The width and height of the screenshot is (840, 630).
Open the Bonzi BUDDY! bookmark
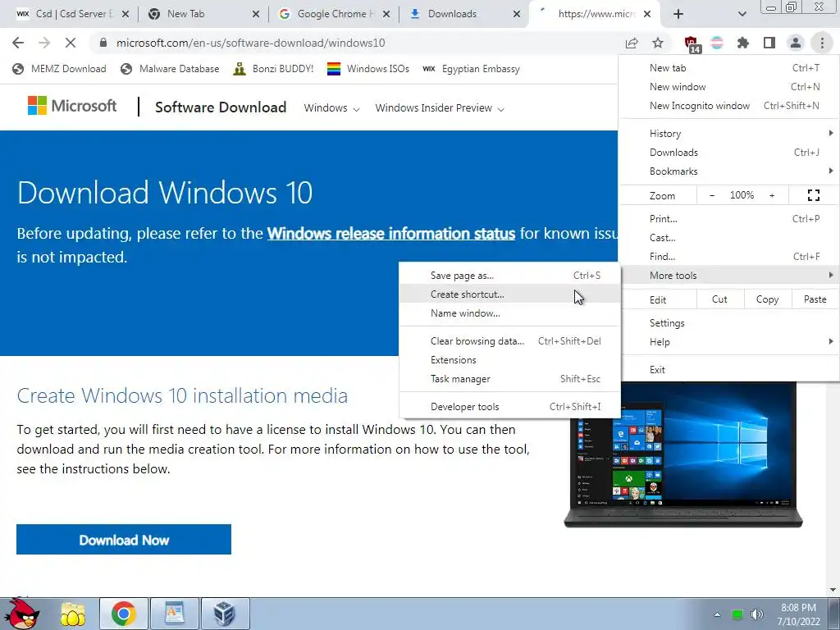tap(273, 69)
